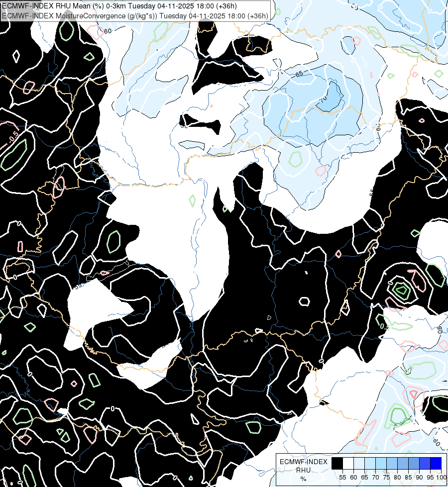Click the 85–90% legend color swatch
This screenshot has width=448, height=487.
coord(414,463)
